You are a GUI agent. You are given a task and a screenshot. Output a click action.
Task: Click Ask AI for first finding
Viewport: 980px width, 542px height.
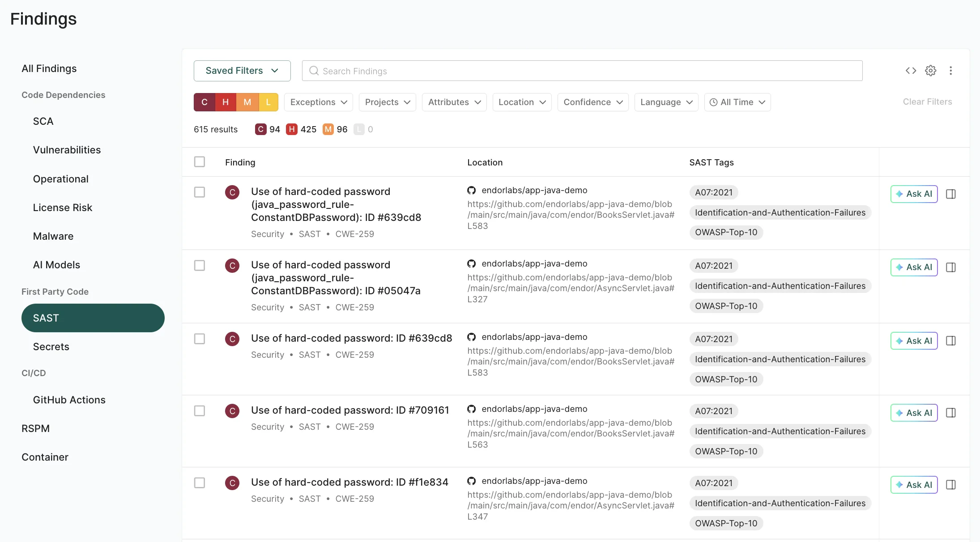point(914,194)
